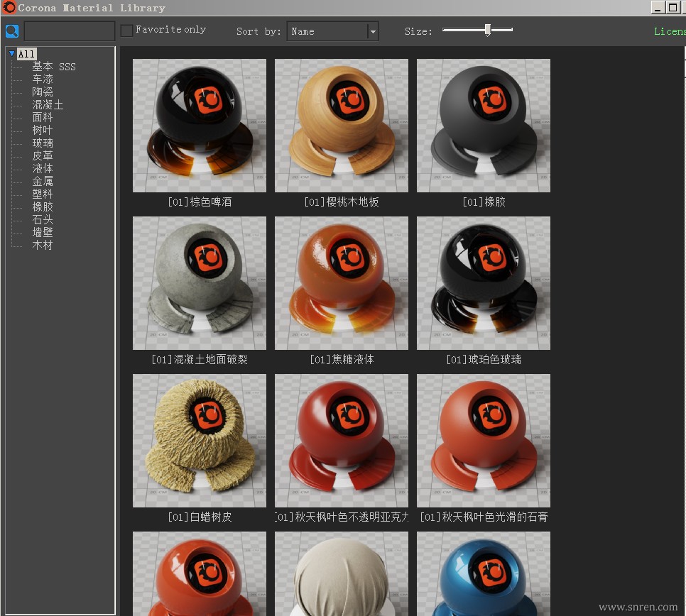Image resolution: width=686 pixels, height=616 pixels.
Task: Select the ash tree bark material
Action: (x=200, y=441)
